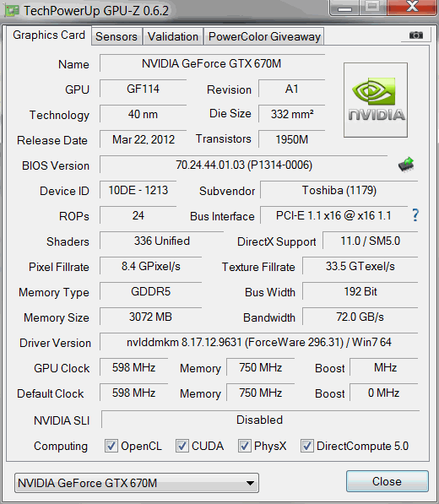
Task: Open the GTX 670M graphics card dropdown
Action: (137, 483)
